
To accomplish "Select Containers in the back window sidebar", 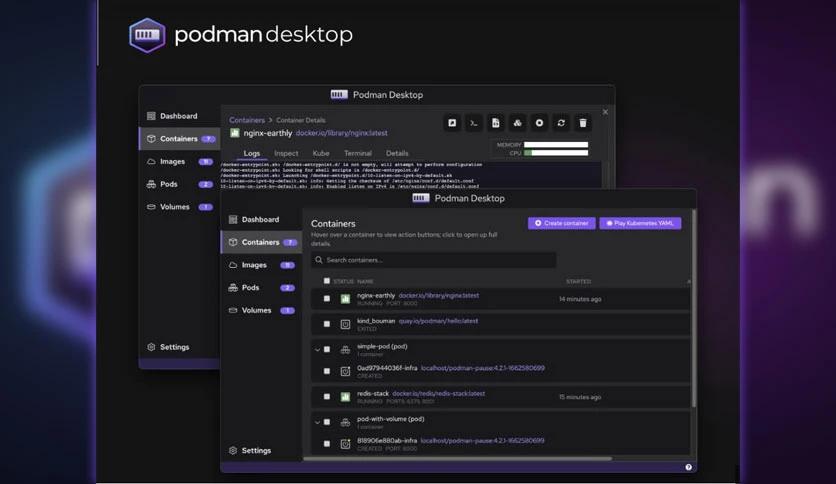I will pos(180,139).
